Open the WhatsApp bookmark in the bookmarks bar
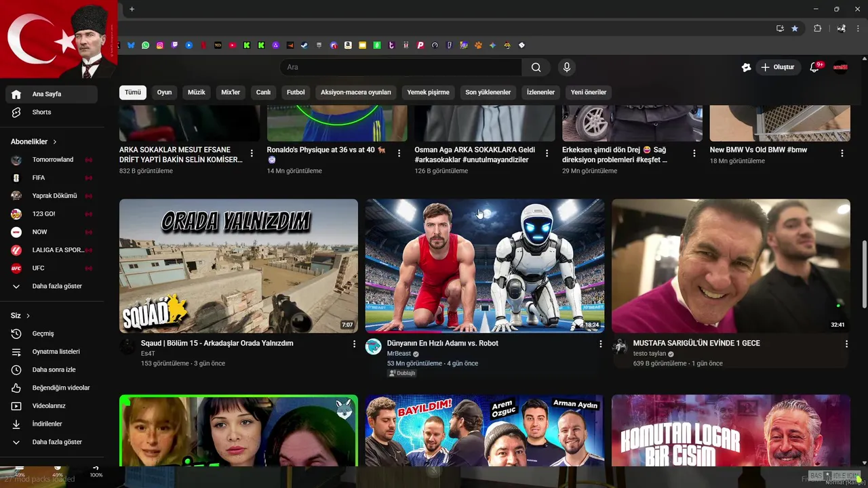The width and height of the screenshot is (868, 488). click(146, 45)
